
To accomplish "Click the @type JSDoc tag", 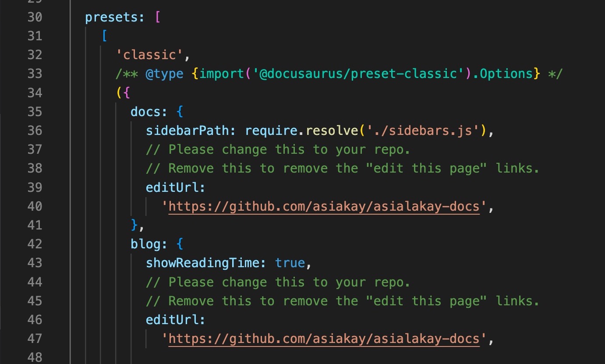I will [x=164, y=74].
